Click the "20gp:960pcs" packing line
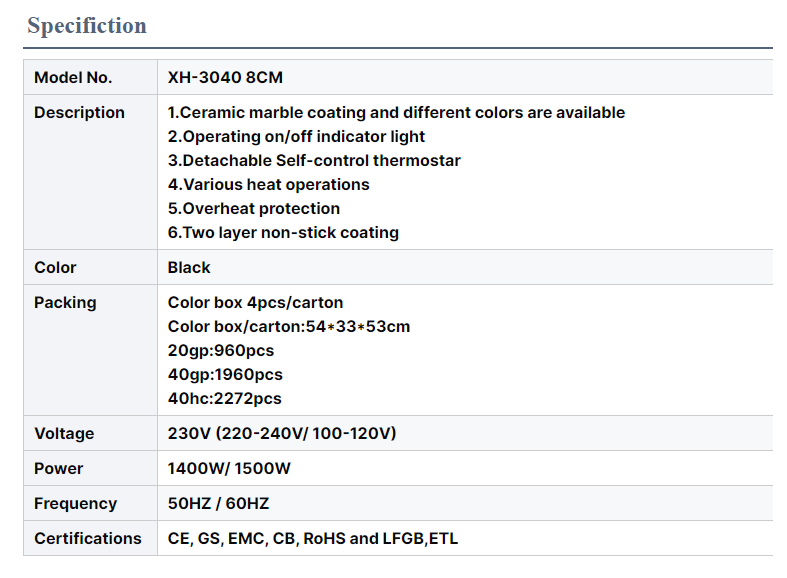 click(x=221, y=351)
